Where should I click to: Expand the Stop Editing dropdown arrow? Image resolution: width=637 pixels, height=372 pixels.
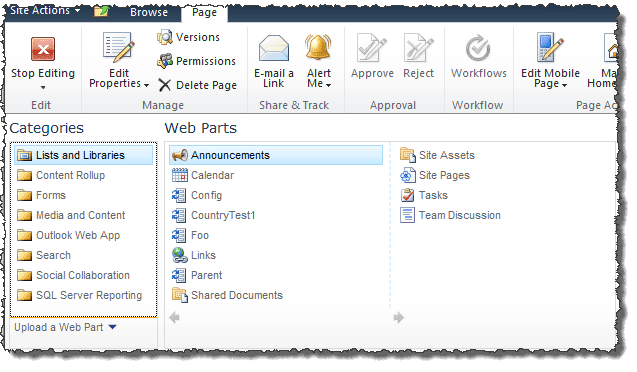[x=43, y=87]
